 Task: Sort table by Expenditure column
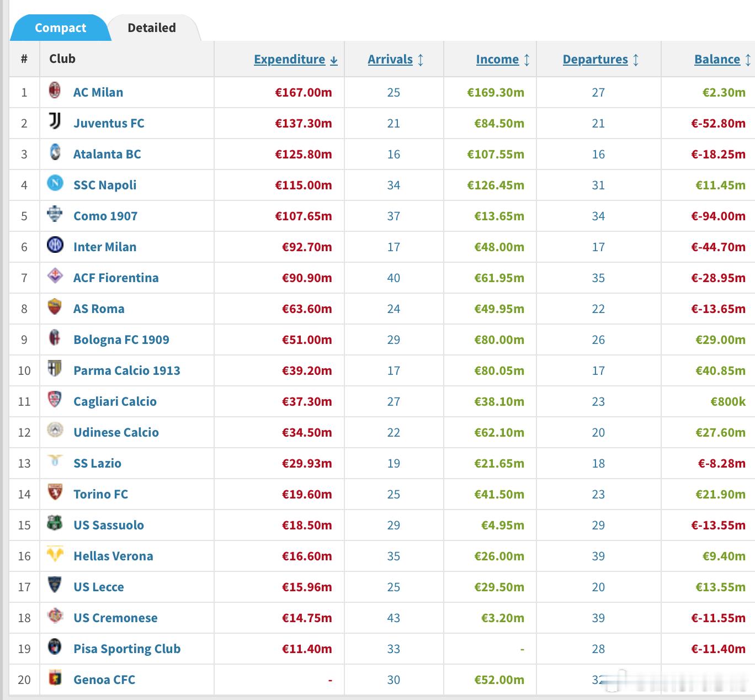coord(296,59)
